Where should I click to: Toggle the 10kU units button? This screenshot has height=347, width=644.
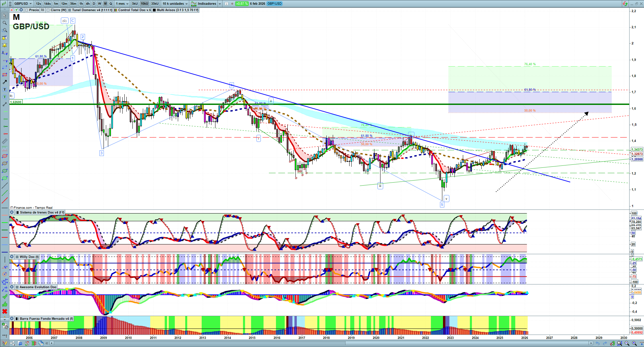click(x=145, y=4)
